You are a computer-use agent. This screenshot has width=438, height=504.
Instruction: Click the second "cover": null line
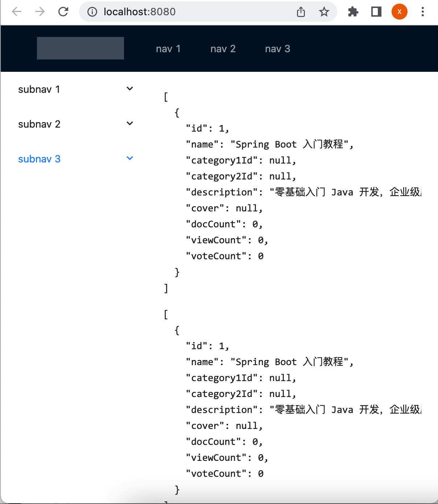click(x=224, y=426)
